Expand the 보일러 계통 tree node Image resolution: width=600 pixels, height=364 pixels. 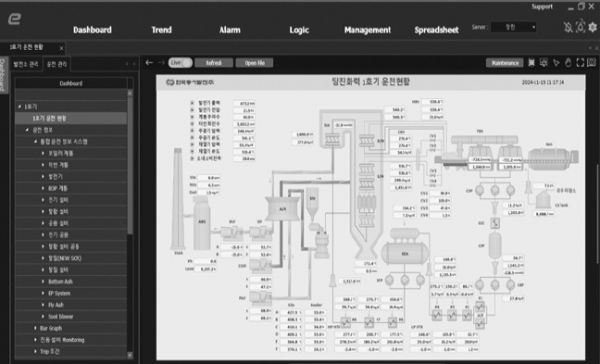click(x=43, y=153)
